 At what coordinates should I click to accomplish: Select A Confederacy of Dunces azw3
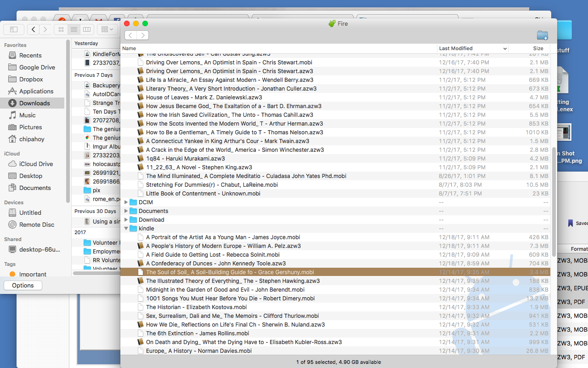pos(216,263)
